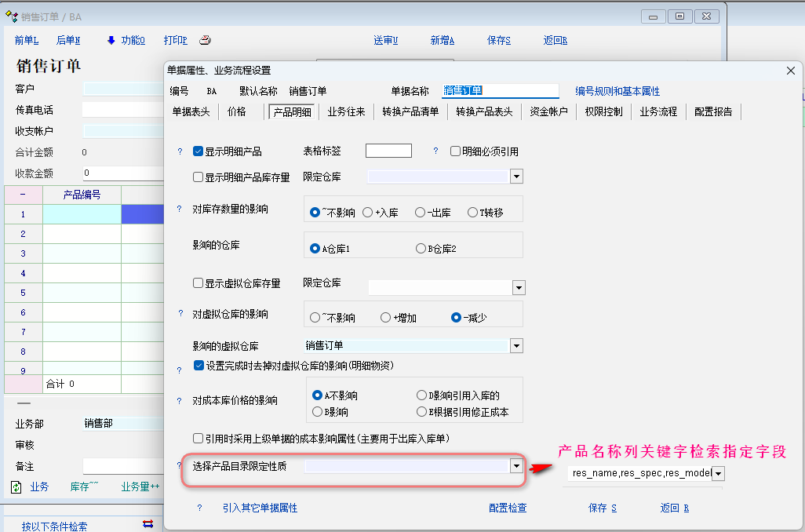Click help icon beside 选择产品目录限定性质

pyautogui.click(x=180, y=466)
